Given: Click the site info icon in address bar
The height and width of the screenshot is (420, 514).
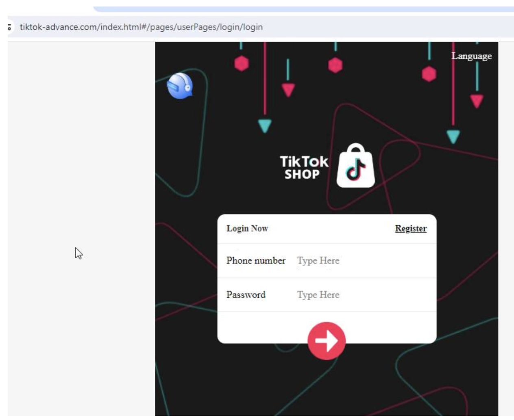Looking at the screenshot, I should [9, 27].
